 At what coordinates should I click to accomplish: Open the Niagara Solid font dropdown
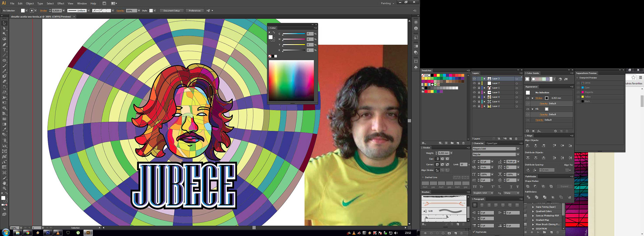(518, 149)
